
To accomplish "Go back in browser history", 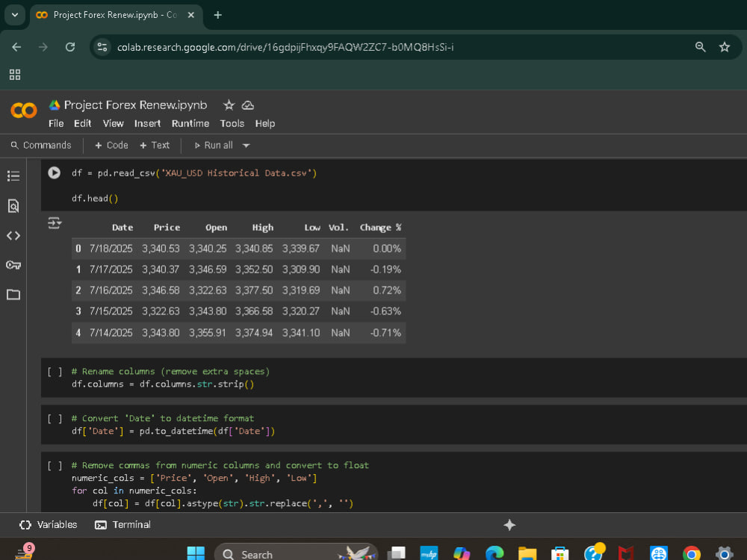I will pos(16,47).
